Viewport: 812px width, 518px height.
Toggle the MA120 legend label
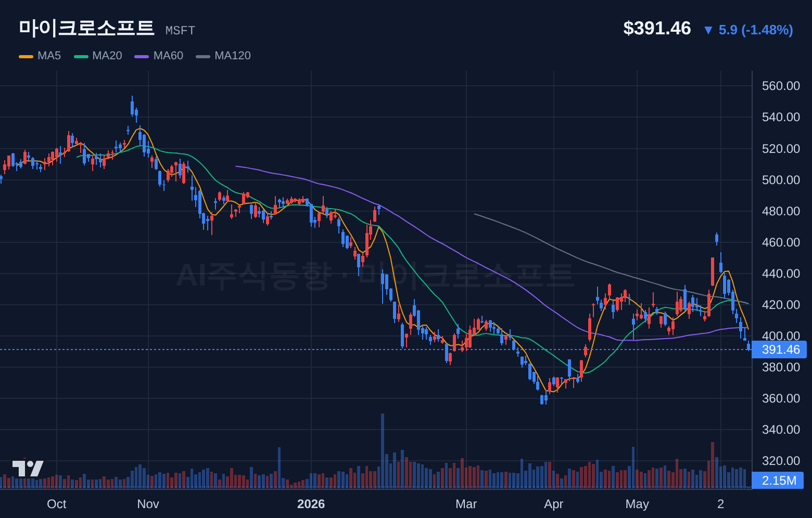point(233,56)
